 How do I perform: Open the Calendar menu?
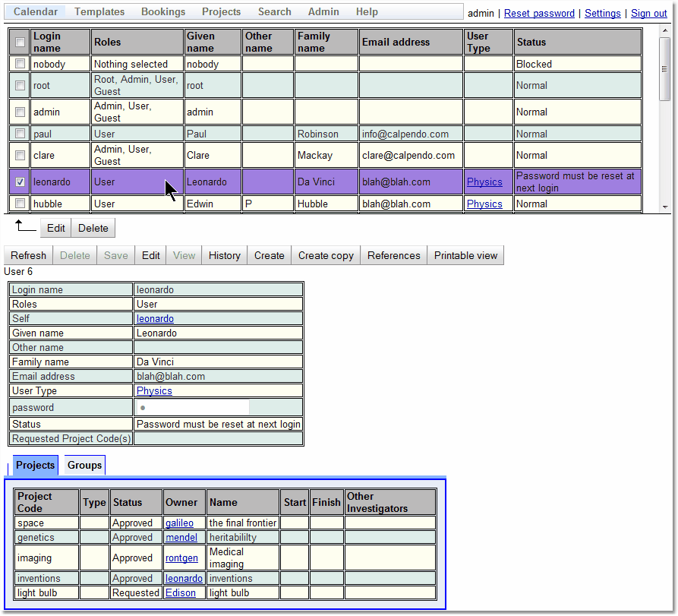(x=36, y=12)
